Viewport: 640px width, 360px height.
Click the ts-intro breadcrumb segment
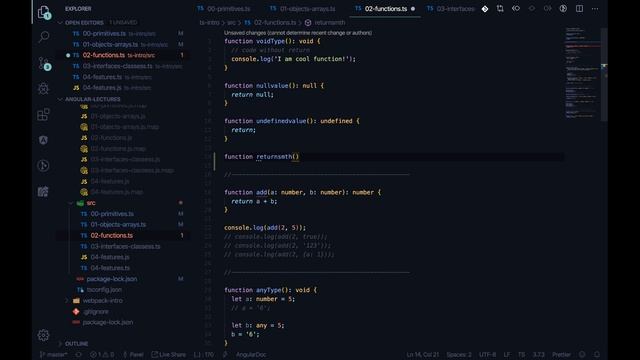pyautogui.click(x=209, y=23)
